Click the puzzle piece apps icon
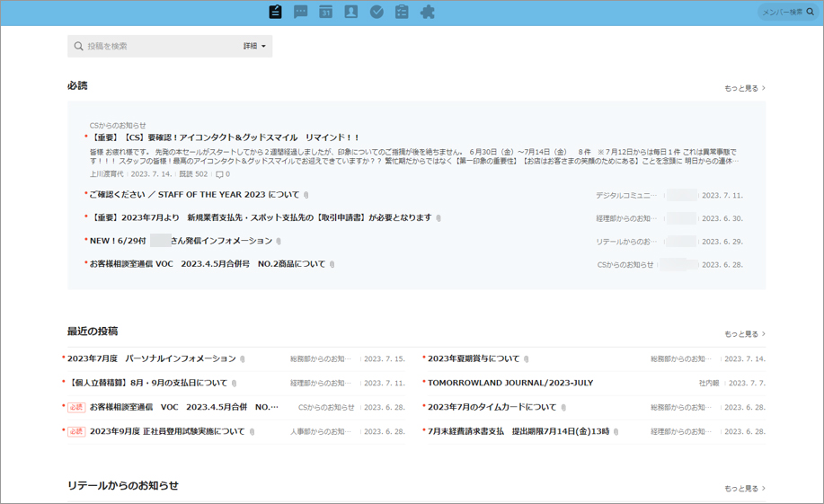Image resolution: width=824 pixels, height=504 pixels. click(x=428, y=13)
